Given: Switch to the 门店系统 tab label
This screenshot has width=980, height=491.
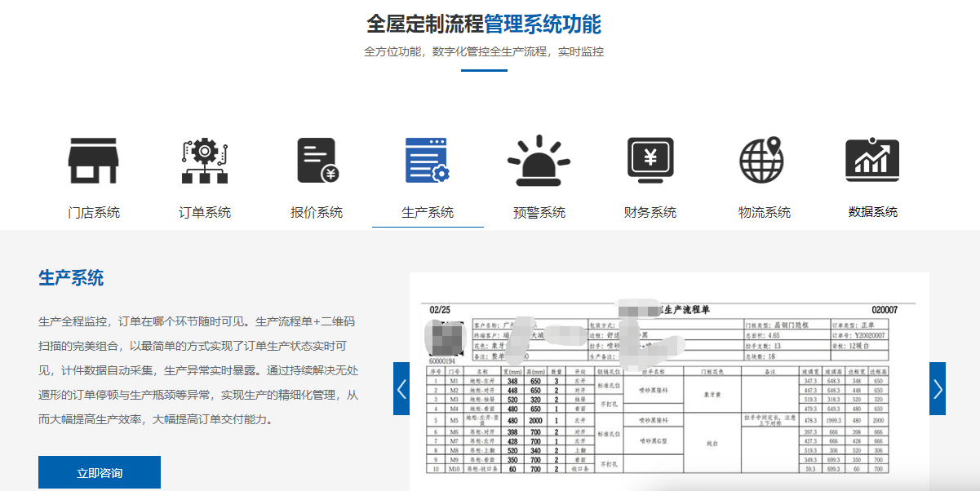Looking at the screenshot, I should point(94,213).
